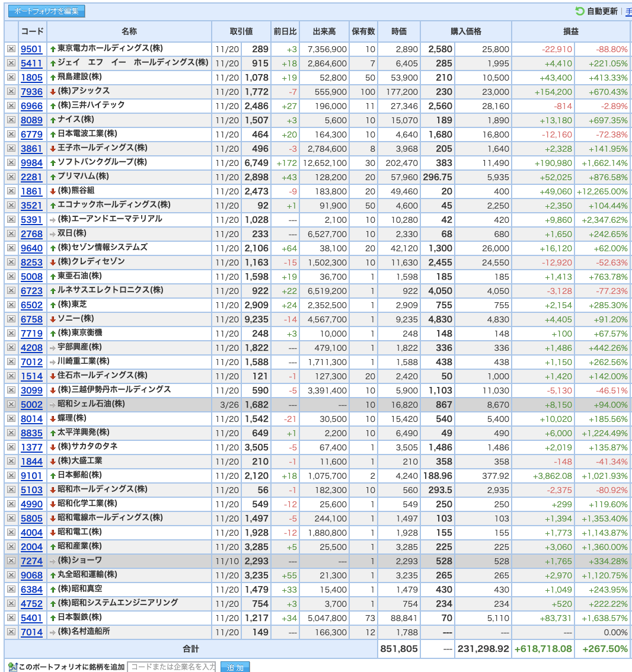The height and width of the screenshot is (672, 632).
Task: Click the X icon for (株)東芝 row
Action: [x=11, y=305]
